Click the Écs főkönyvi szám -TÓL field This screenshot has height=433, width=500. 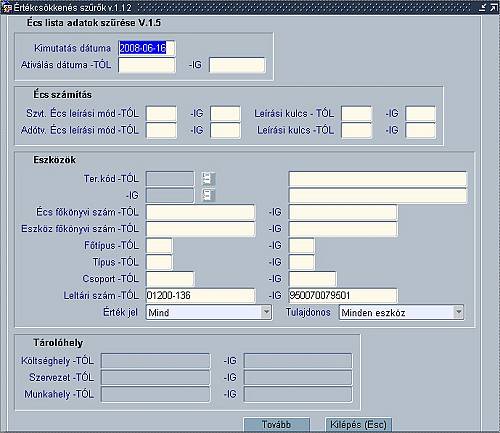201,212
